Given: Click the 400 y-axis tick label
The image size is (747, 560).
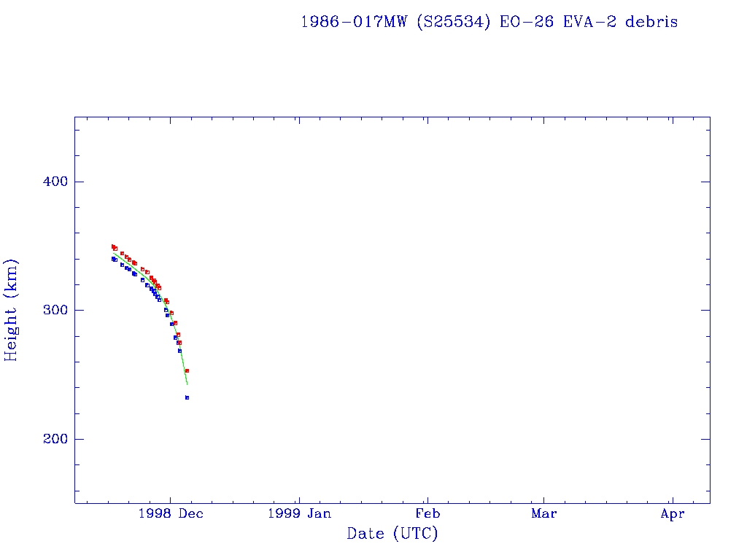Looking at the screenshot, I should coord(51,182).
